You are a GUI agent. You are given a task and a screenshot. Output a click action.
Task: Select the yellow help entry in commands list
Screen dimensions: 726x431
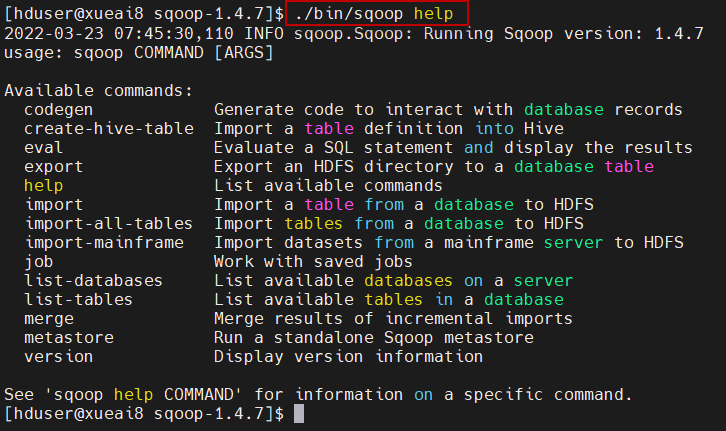(43, 185)
